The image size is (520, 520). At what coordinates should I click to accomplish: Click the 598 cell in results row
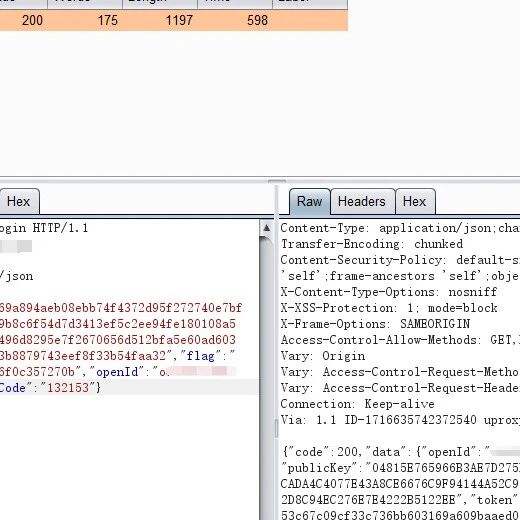click(257, 20)
